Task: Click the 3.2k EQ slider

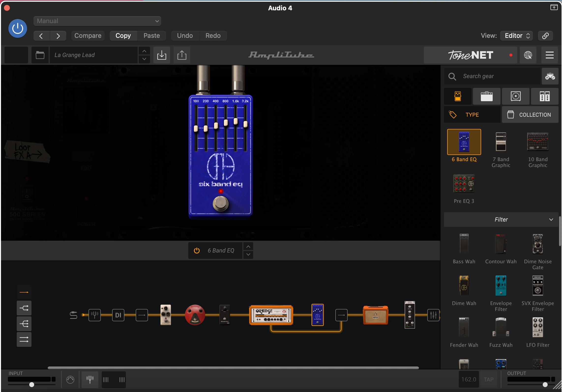Action: (245, 124)
